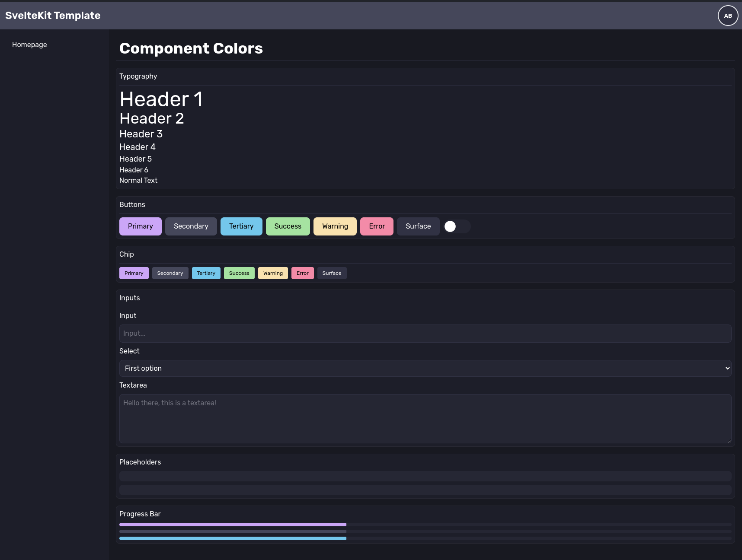Click the Warning chip
The image size is (742, 560).
(273, 273)
